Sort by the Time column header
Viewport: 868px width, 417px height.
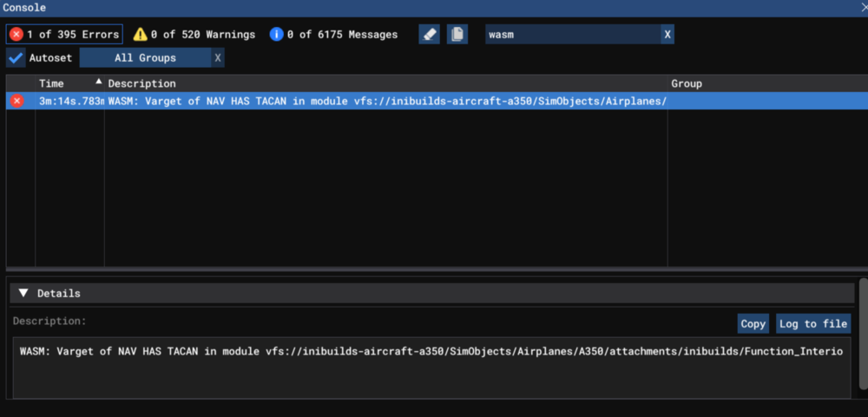tap(52, 83)
